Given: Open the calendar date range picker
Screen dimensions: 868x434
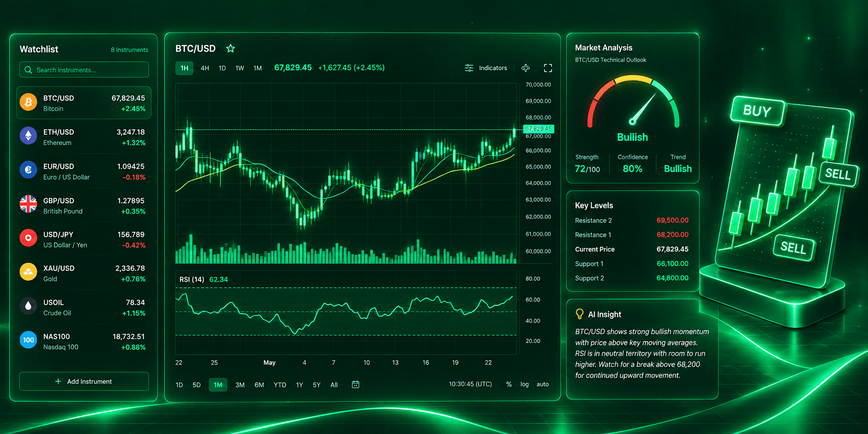Looking at the screenshot, I should click(x=356, y=385).
